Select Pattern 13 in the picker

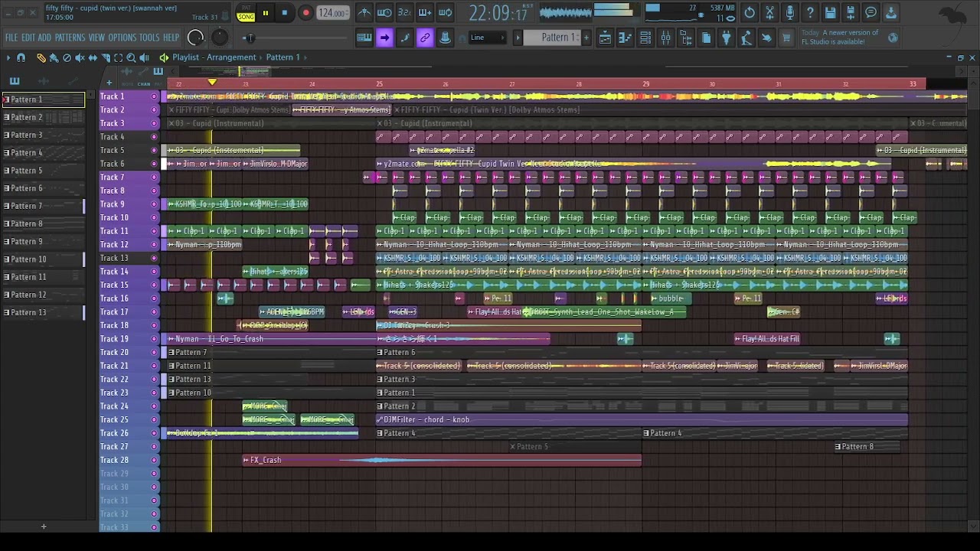pos(43,312)
